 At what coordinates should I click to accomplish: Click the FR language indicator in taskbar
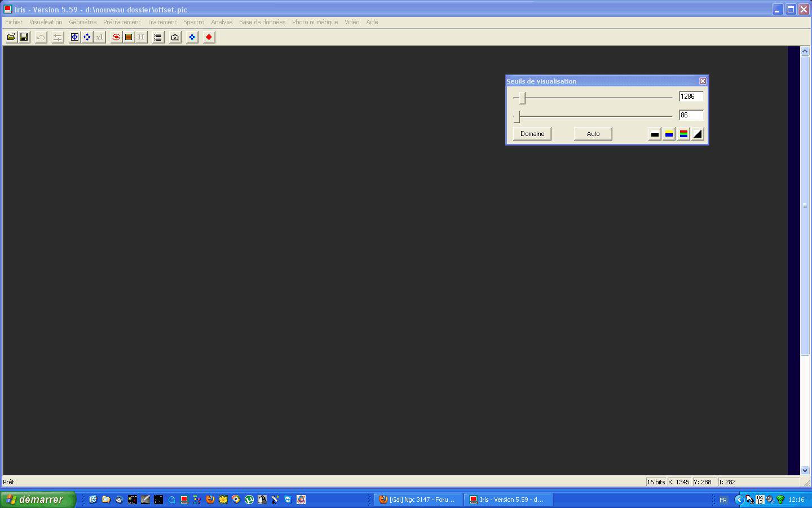pos(723,500)
